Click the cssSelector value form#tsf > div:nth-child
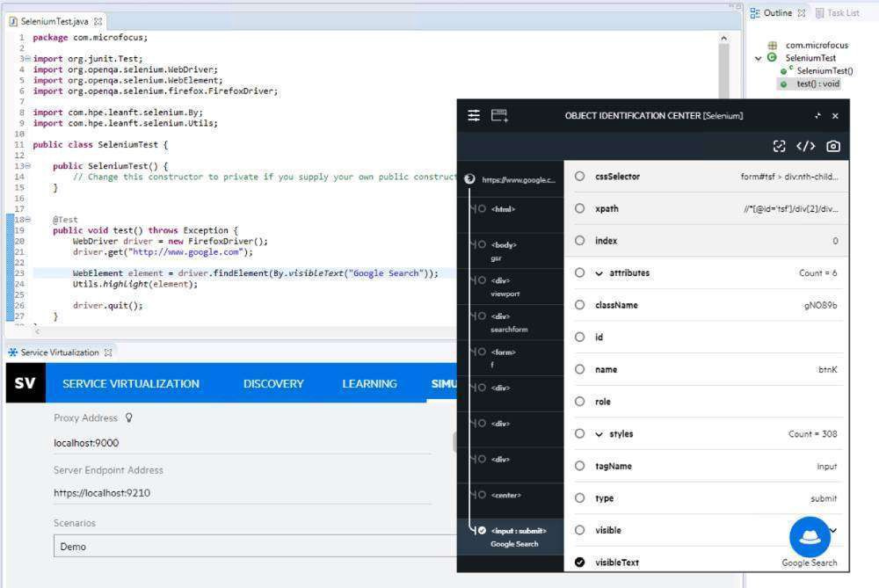Image resolution: width=879 pixels, height=588 pixels. click(789, 177)
